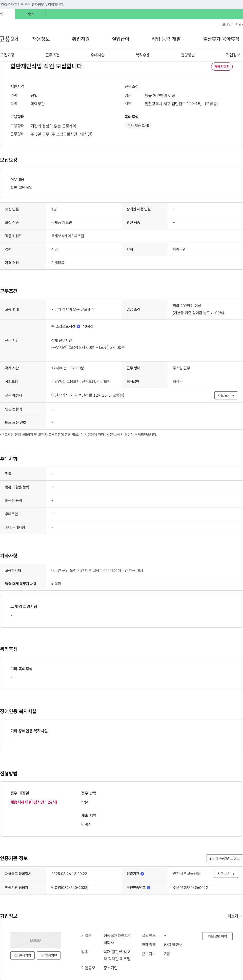Click the 열람차단 button
The height and width of the screenshot is (980, 243).
(49, 955)
